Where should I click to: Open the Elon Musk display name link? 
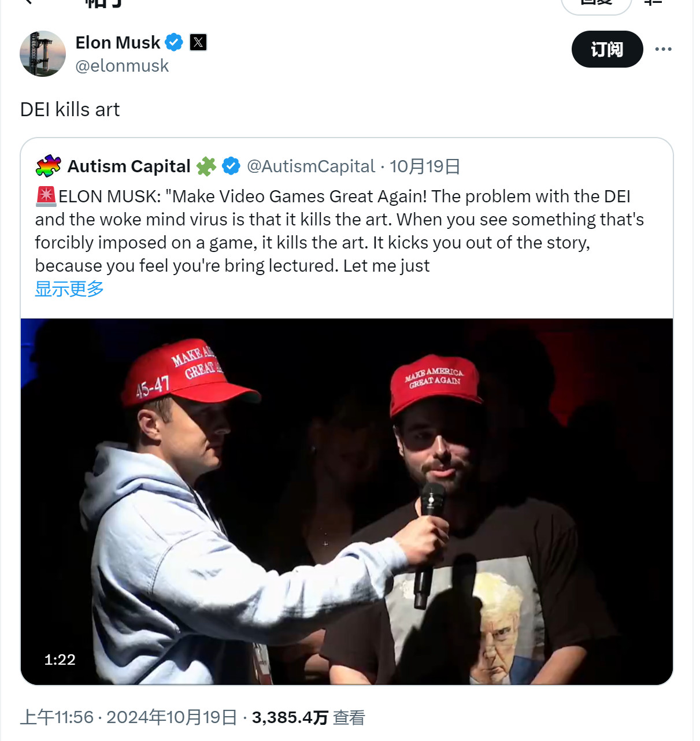pos(118,42)
